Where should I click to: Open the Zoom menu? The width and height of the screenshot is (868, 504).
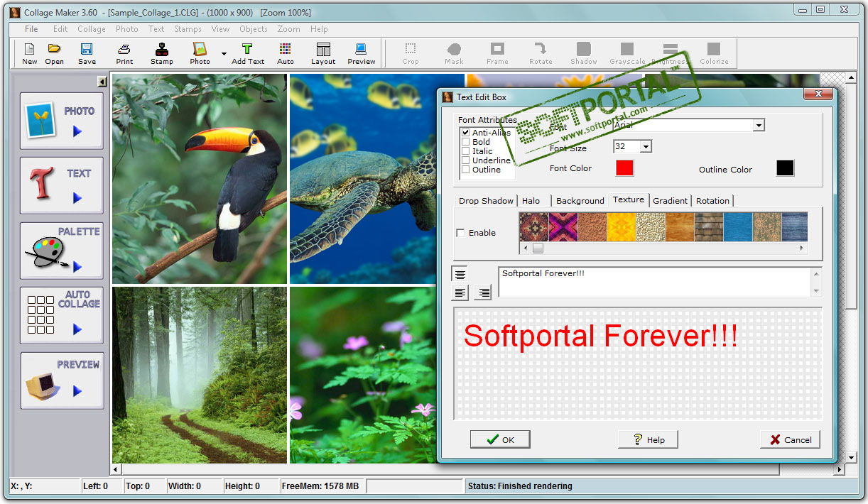[288, 29]
